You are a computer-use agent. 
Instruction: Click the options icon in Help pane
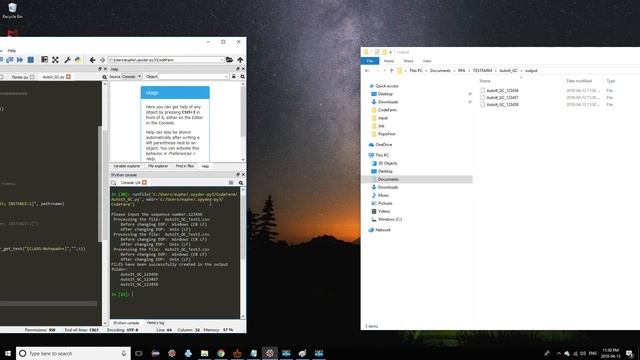(242, 76)
